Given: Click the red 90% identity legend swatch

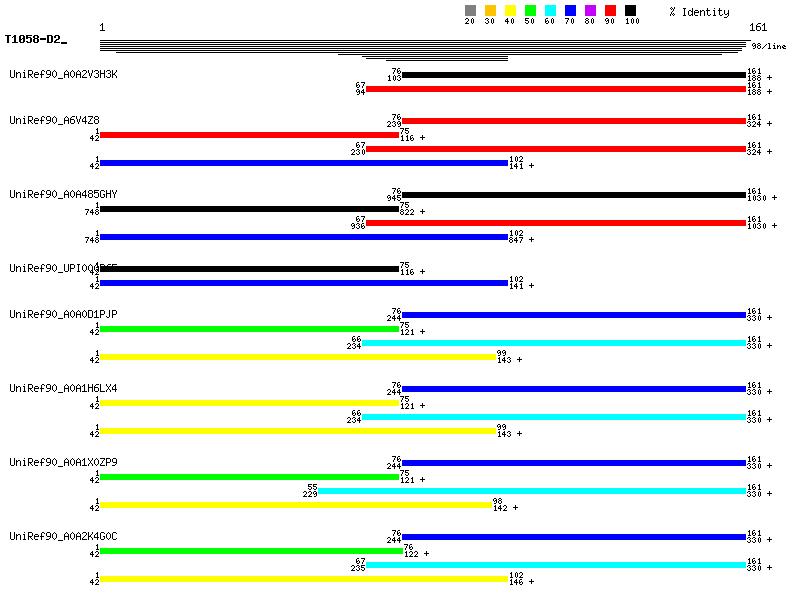Looking at the screenshot, I should (610, 11).
